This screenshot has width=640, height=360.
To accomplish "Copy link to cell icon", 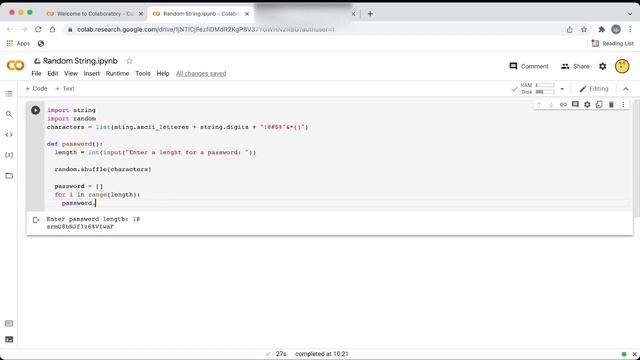I will click(x=563, y=104).
